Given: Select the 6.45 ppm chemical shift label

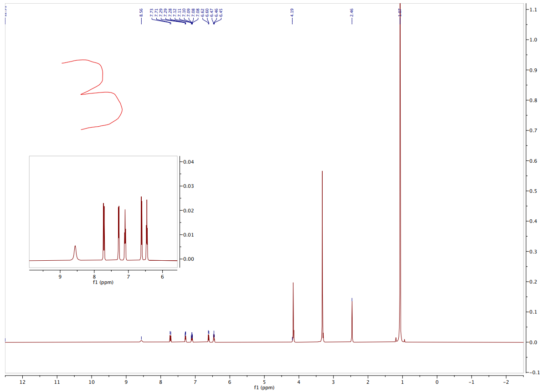Looking at the screenshot, I should pos(221,13).
